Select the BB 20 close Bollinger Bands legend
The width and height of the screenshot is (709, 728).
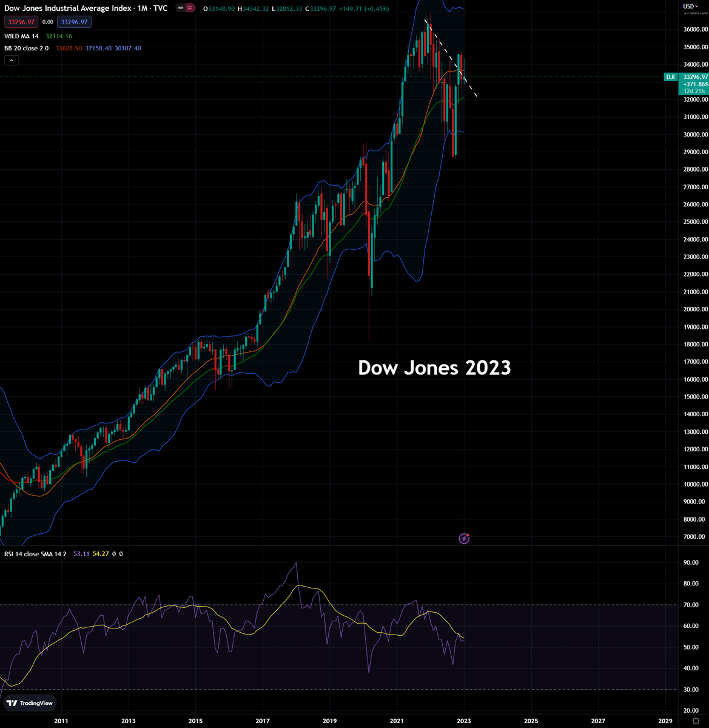point(27,48)
